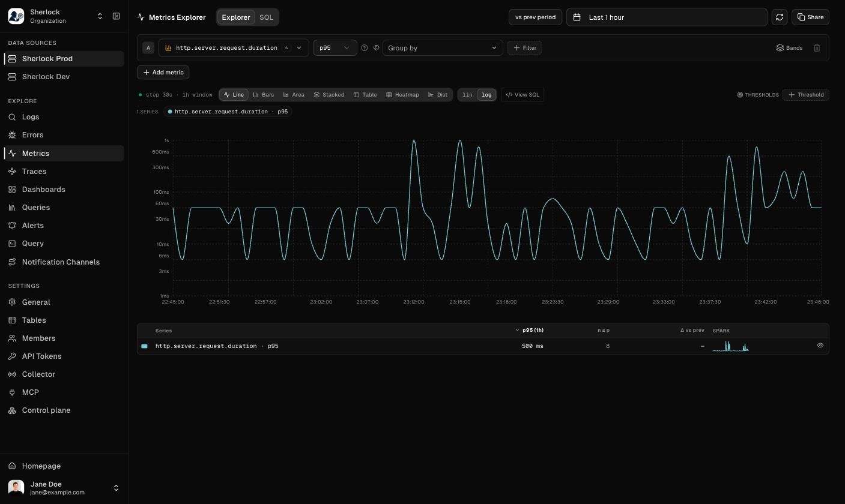Click the series color swatch in table row
The width and height of the screenshot is (845, 504).
[x=144, y=346]
